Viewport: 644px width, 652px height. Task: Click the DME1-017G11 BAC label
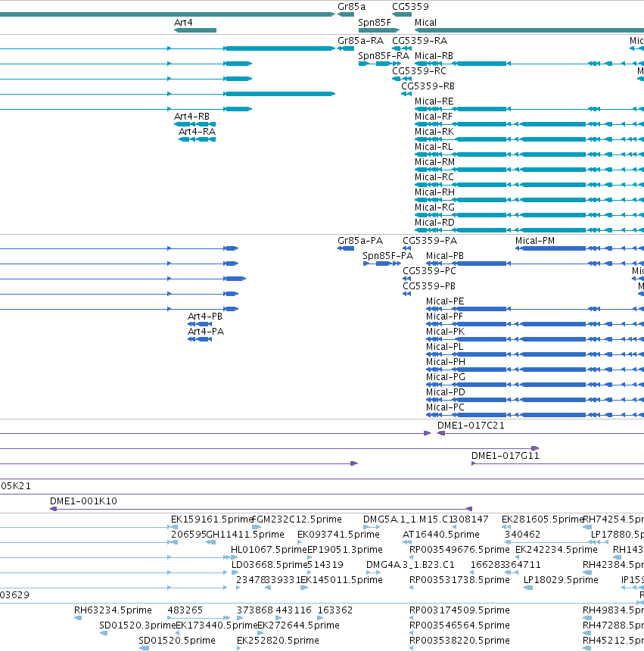506,456
